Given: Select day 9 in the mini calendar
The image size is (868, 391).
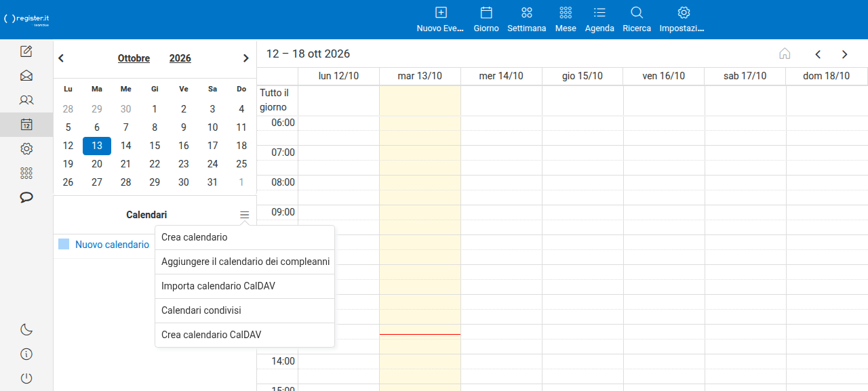Looking at the screenshot, I should tap(184, 127).
